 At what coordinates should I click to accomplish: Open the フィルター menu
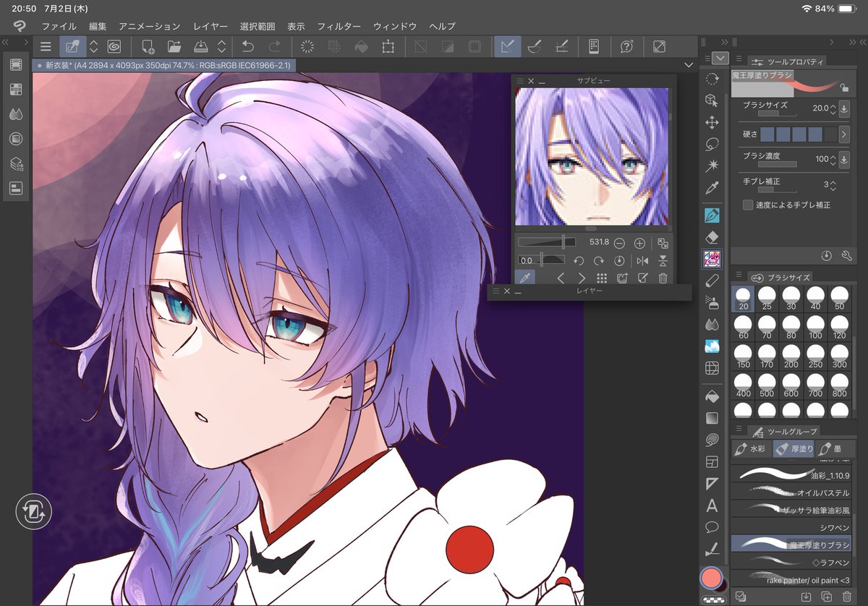[339, 26]
